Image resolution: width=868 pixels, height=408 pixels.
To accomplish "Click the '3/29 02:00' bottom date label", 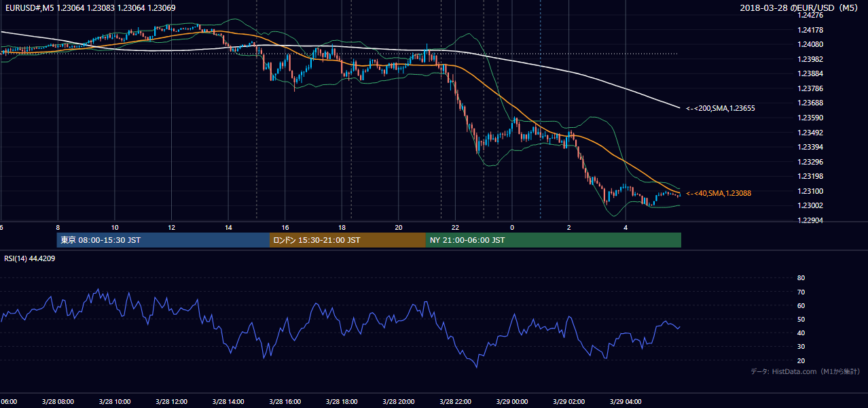I will [x=568, y=401].
